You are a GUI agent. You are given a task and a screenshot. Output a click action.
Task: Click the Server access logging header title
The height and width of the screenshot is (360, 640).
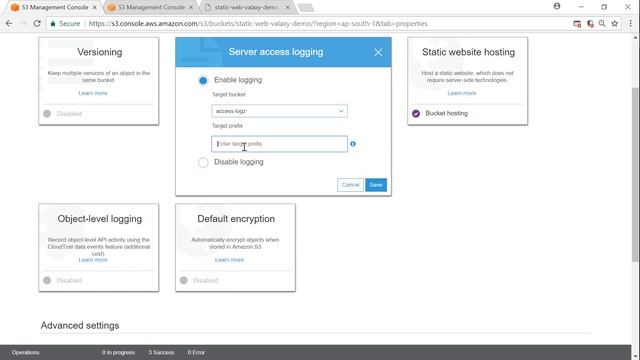[276, 52]
